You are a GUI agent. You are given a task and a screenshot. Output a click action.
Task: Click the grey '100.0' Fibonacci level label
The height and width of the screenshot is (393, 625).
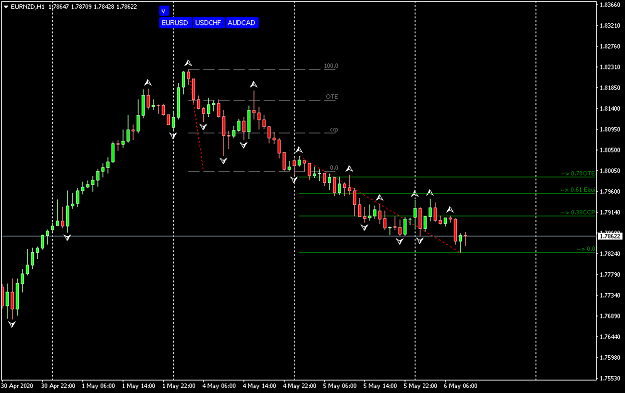pyautogui.click(x=331, y=66)
